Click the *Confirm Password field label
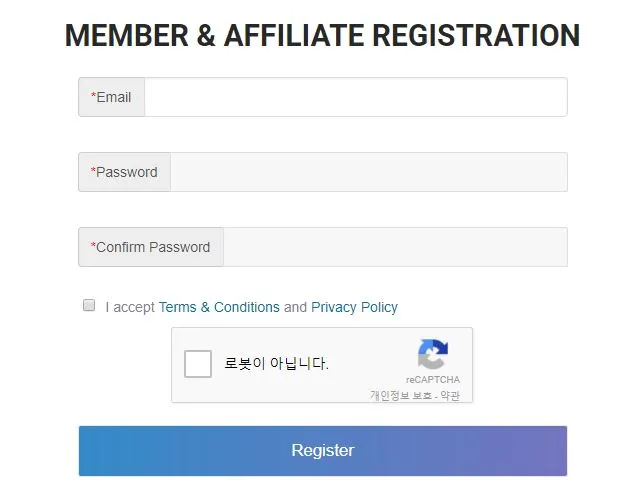Screen dimensions: 625x491 click(150, 247)
